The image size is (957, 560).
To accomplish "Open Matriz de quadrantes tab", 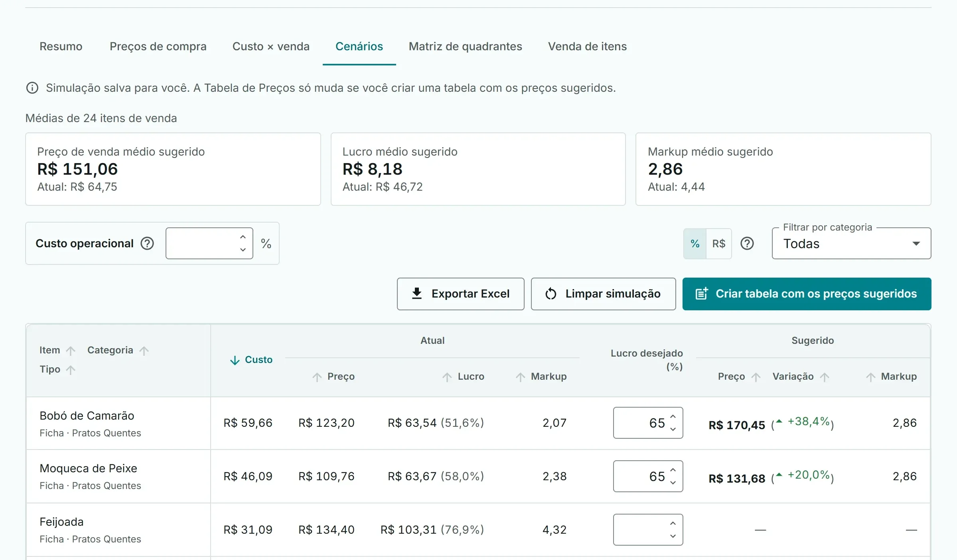I will point(465,46).
